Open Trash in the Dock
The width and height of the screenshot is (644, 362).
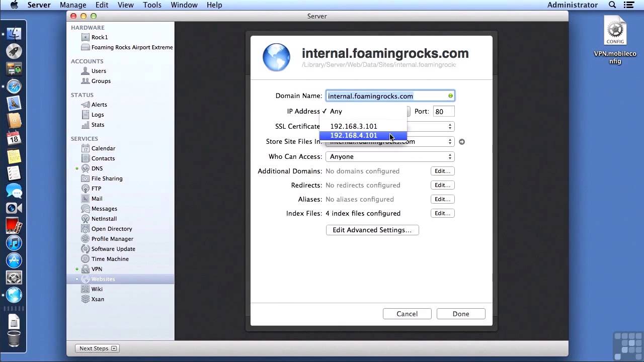14,339
